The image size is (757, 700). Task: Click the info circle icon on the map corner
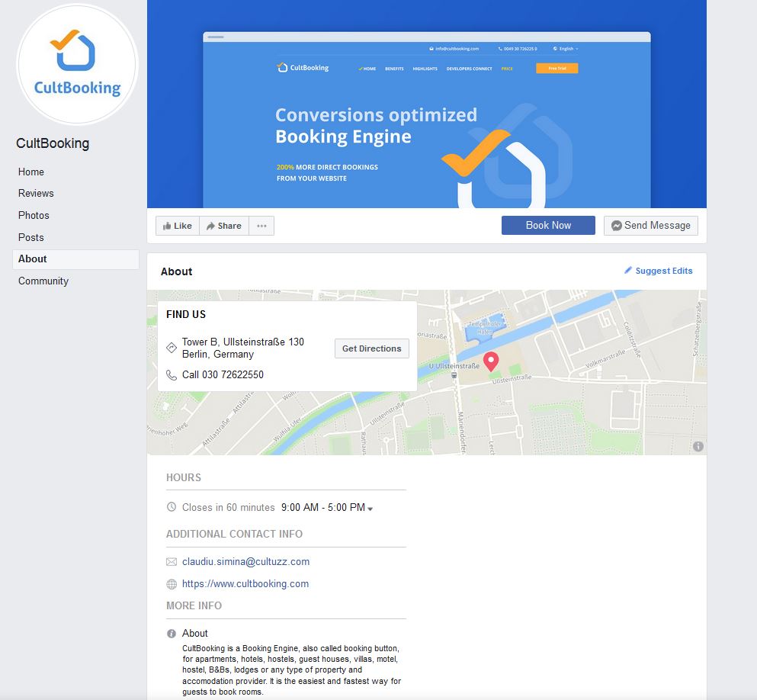pos(698,446)
